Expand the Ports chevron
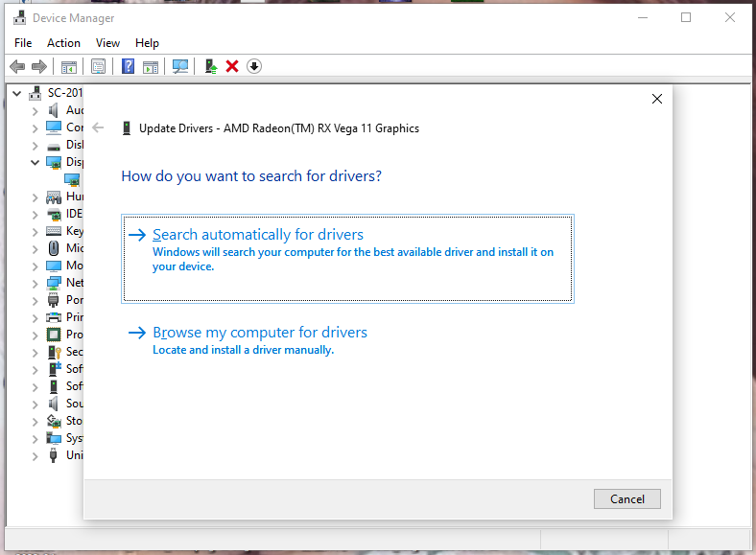This screenshot has height=555, width=756. (35, 301)
